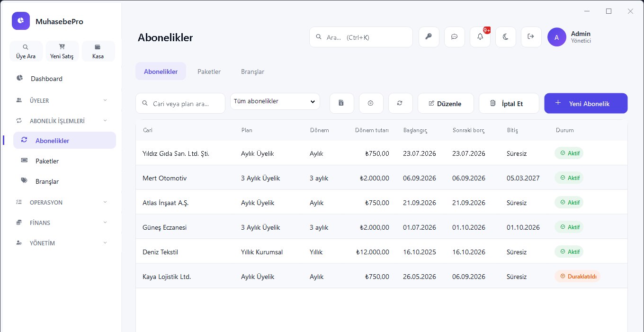Open the notifications bell icon
Screen dimensions: 644x332
pyautogui.click(x=480, y=37)
